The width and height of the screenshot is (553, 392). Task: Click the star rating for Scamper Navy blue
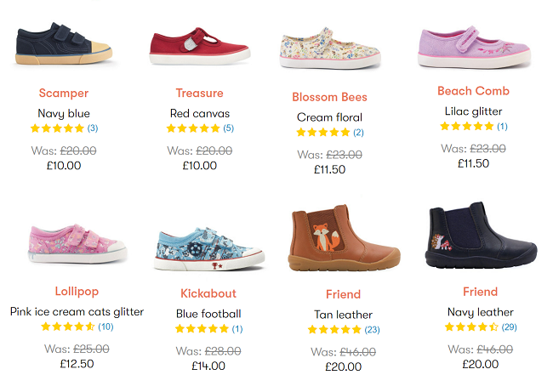tap(64, 128)
